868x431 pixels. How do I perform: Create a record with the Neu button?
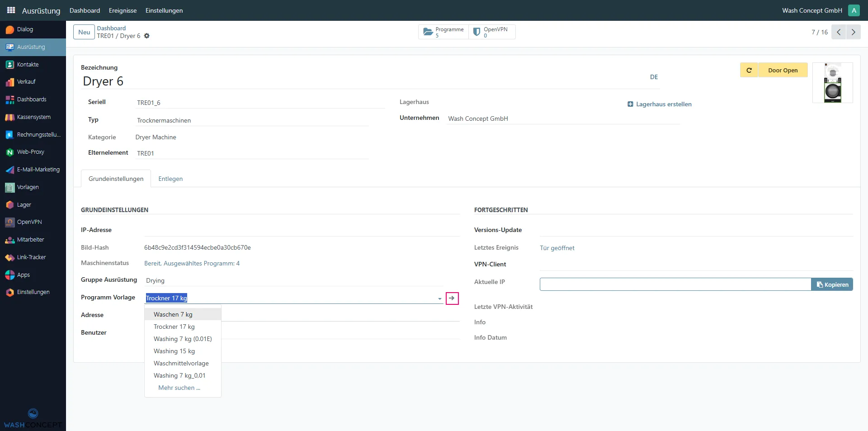(x=84, y=32)
